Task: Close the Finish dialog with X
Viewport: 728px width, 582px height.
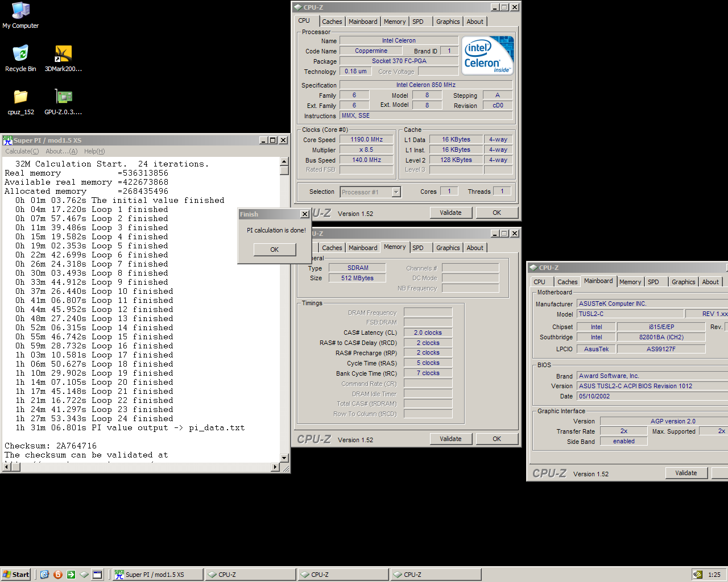Action: click(x=305, y=214)
